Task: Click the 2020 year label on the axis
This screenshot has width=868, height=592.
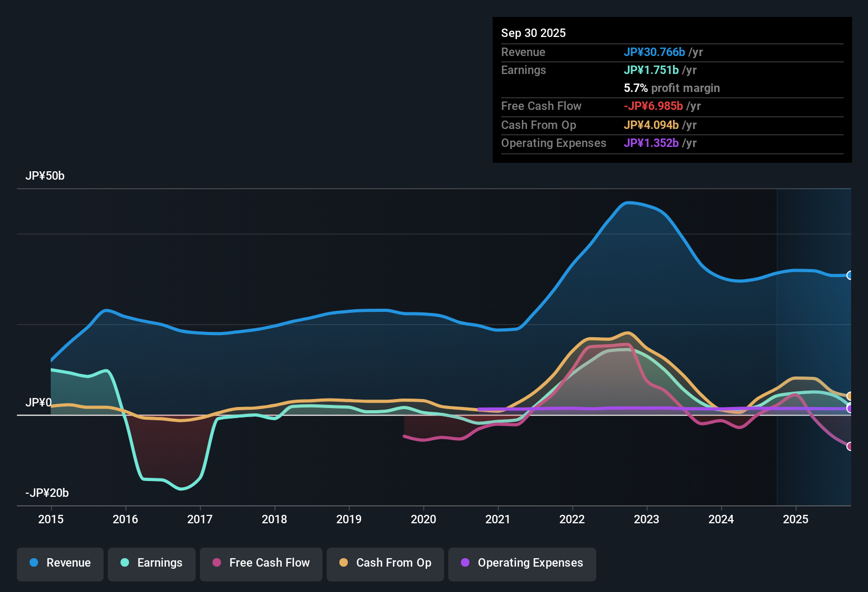Action: click(x=423, y=520)
